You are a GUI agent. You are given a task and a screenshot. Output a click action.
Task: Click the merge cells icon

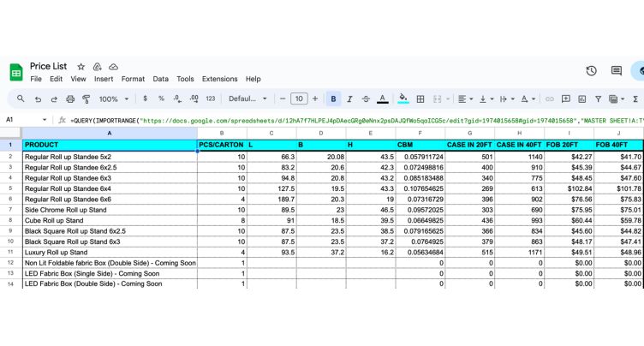pyautogui.click(x=437, y=99)
